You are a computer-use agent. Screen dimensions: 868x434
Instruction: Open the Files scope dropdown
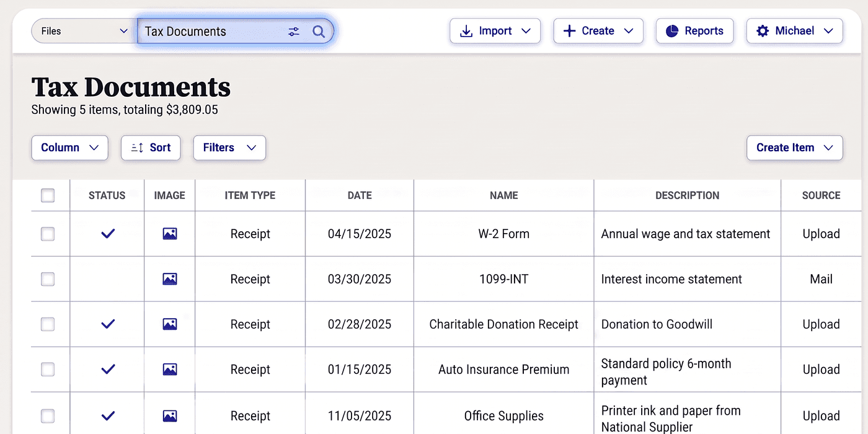[84, 31]
